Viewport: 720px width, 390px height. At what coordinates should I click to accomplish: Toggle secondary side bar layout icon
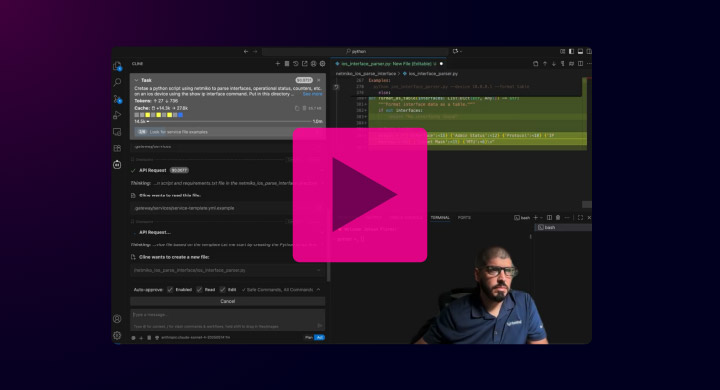coord(589,51)
